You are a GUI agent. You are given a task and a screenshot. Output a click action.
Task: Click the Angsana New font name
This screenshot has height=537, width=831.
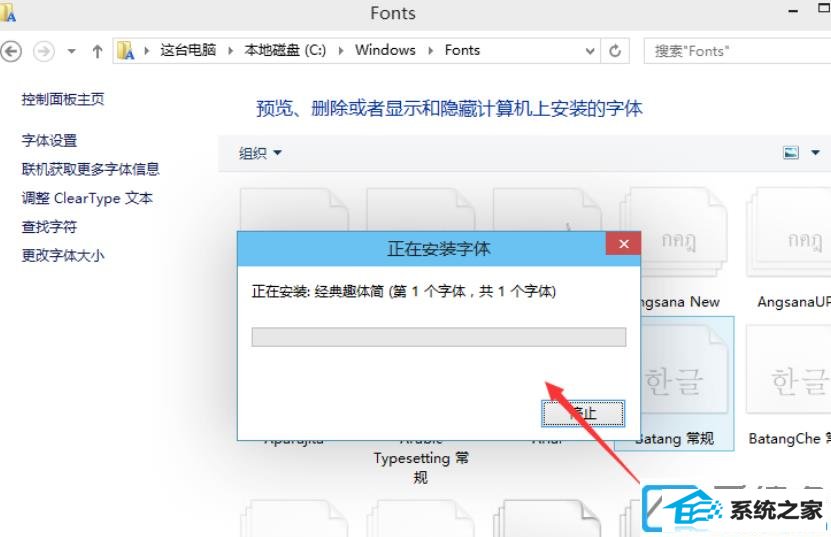tap(680, 302)
